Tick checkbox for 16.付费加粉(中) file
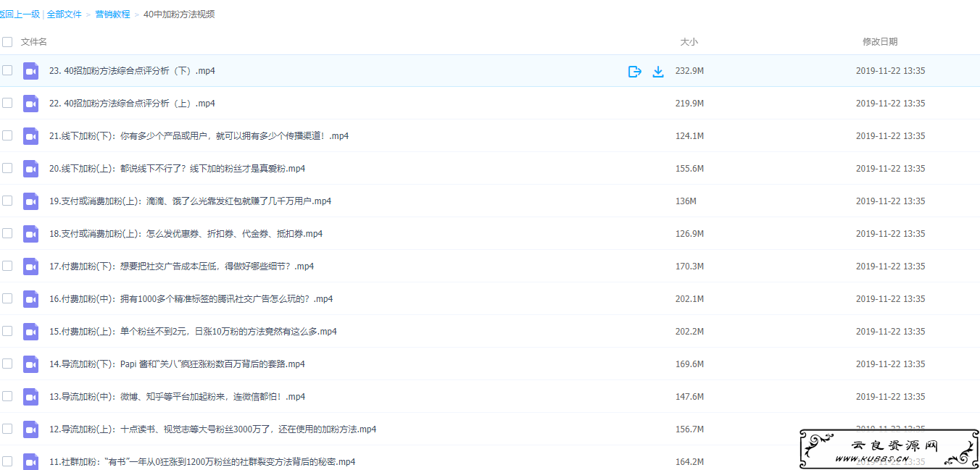The height and width of the screenshot is (470, 980). [x=7, y=298]
